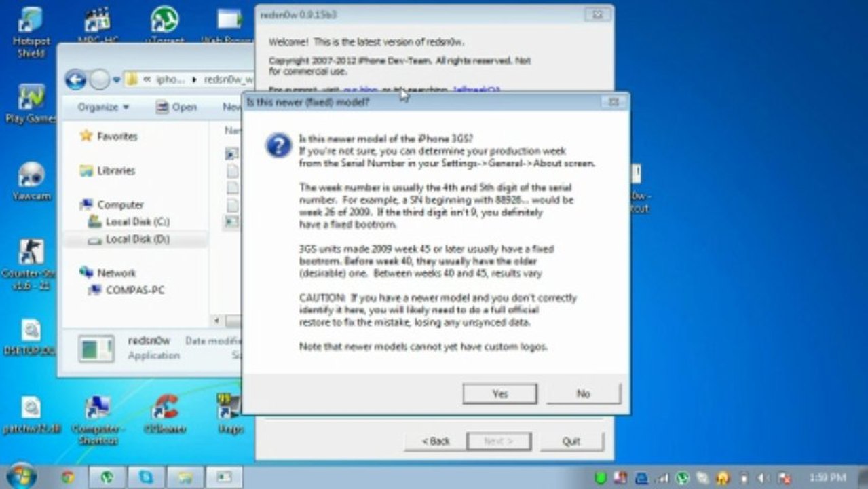Switch to Skype taskbar button
Viewport: 868px width, 489px height.
pos(146,477)
